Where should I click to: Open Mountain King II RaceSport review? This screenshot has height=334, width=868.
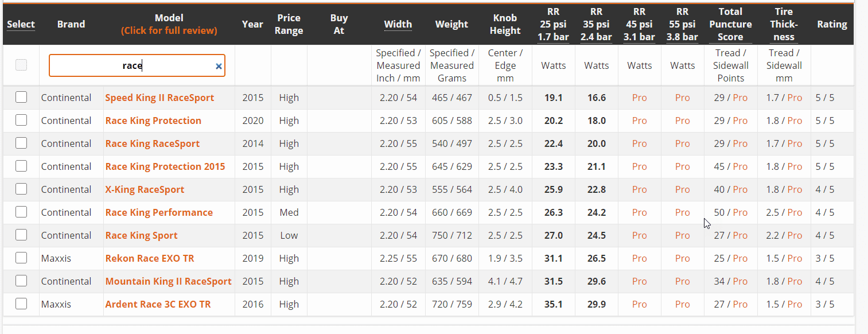click(x=168, y=281)
